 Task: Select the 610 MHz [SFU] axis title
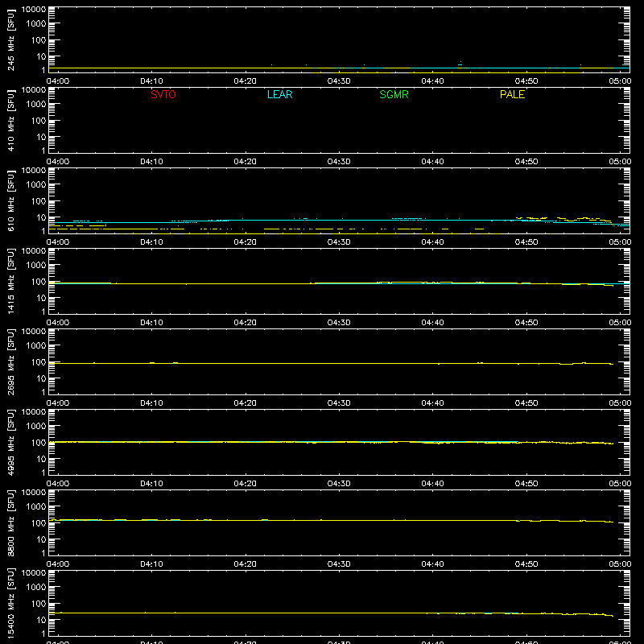pyautogui.click(x=10, y=200)
